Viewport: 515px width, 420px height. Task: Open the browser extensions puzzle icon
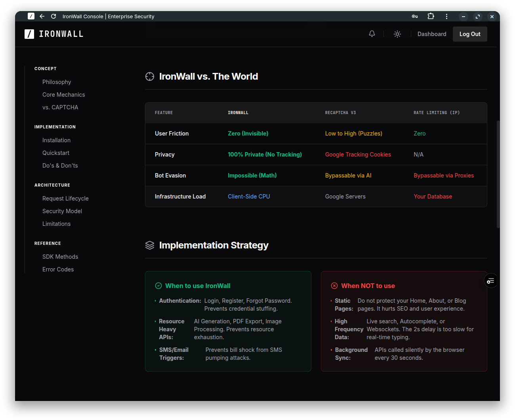tap(431, 16)
